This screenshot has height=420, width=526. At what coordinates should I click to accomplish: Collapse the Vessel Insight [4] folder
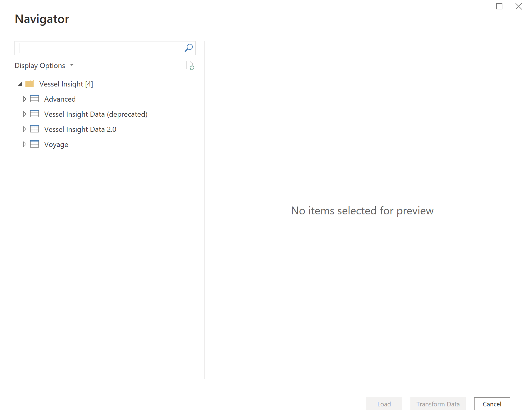point(20,84)
